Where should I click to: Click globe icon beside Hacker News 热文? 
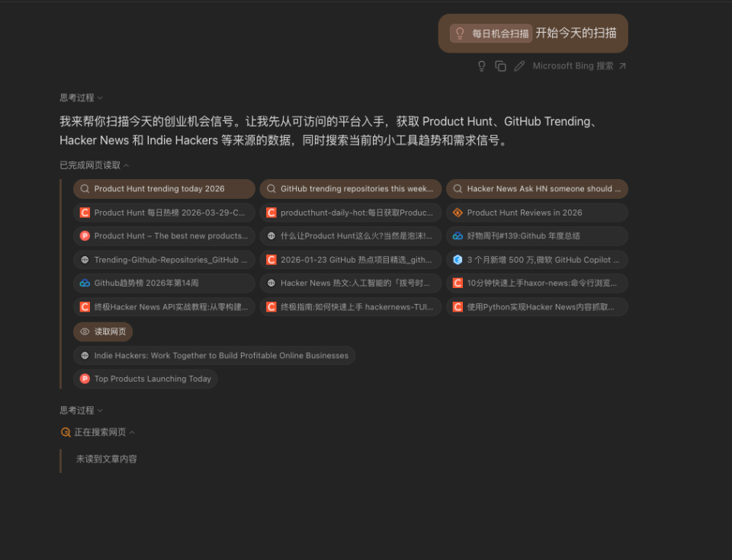point(271,283)
